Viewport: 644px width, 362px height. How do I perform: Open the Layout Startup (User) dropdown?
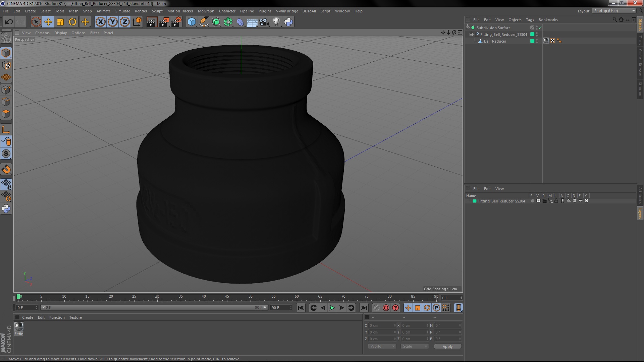[x=614, y=11]
